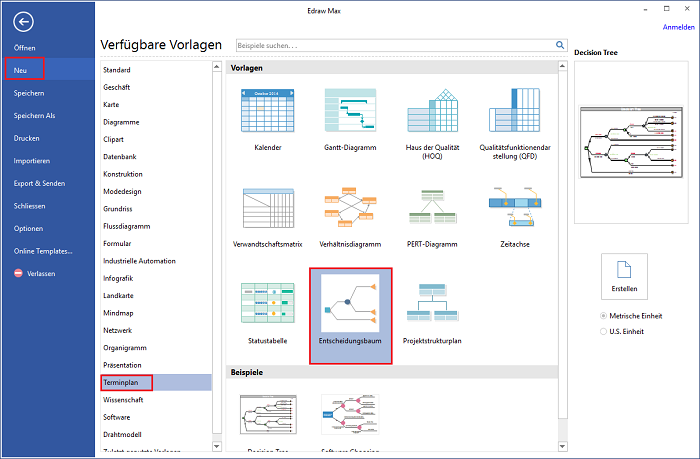Screen dimensions: 700x459
Task: Open the Decision Tree example thumbnail
Action: [268, 414]
